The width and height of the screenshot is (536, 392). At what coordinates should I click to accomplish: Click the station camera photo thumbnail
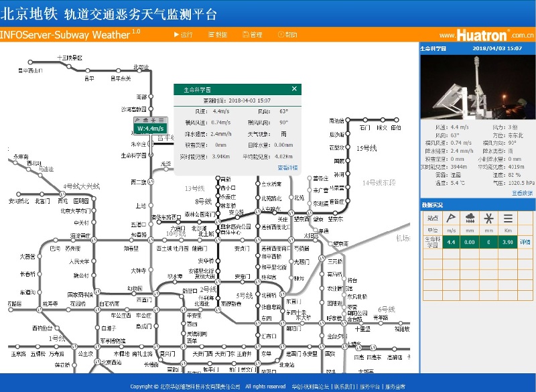[x=477, y=87]
